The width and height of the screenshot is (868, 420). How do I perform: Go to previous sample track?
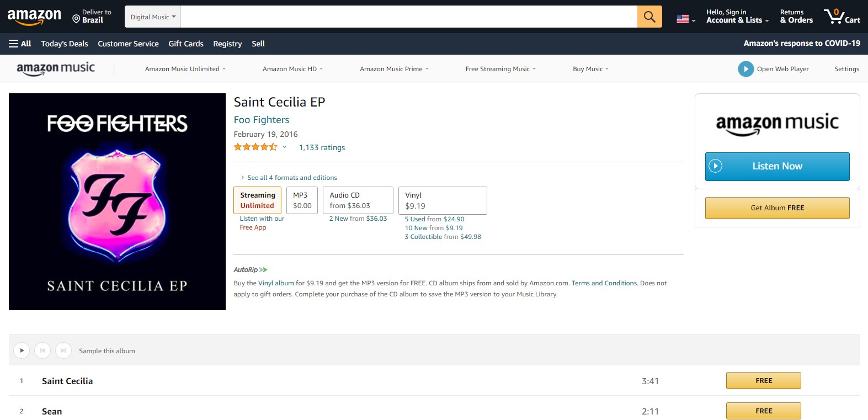click(x=42, y=350)
